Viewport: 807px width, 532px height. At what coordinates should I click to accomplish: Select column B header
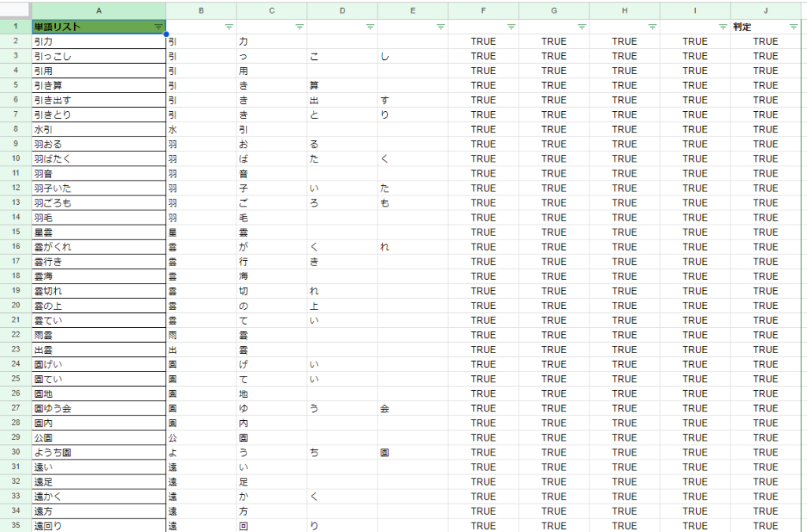coord(201,10)
